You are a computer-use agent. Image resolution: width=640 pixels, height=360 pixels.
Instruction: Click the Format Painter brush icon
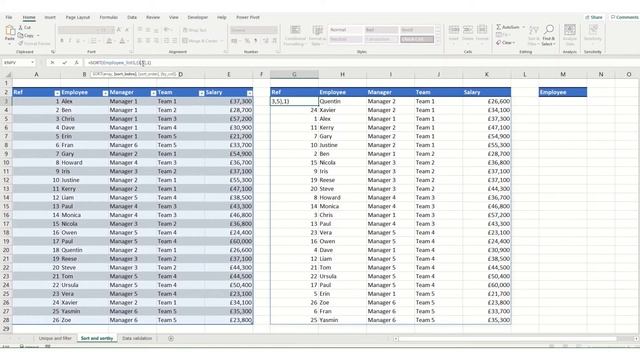point(21,43)
